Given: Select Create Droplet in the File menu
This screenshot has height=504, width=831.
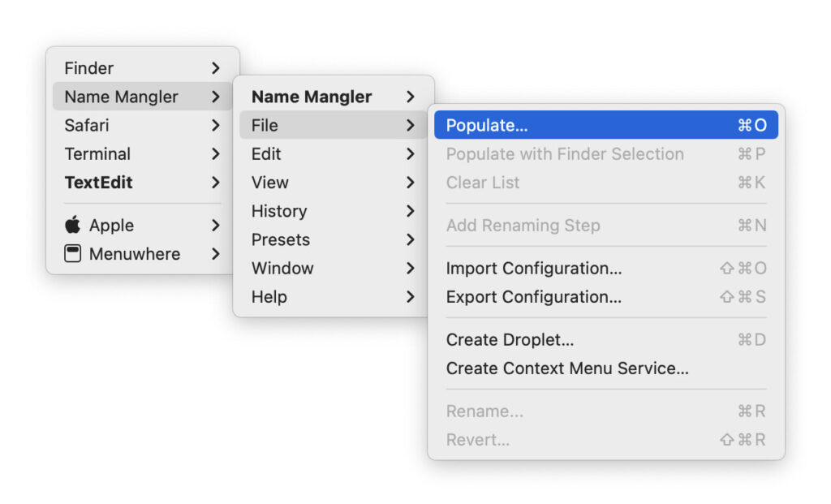Looking at the screenshot, I should pos(510,339).
